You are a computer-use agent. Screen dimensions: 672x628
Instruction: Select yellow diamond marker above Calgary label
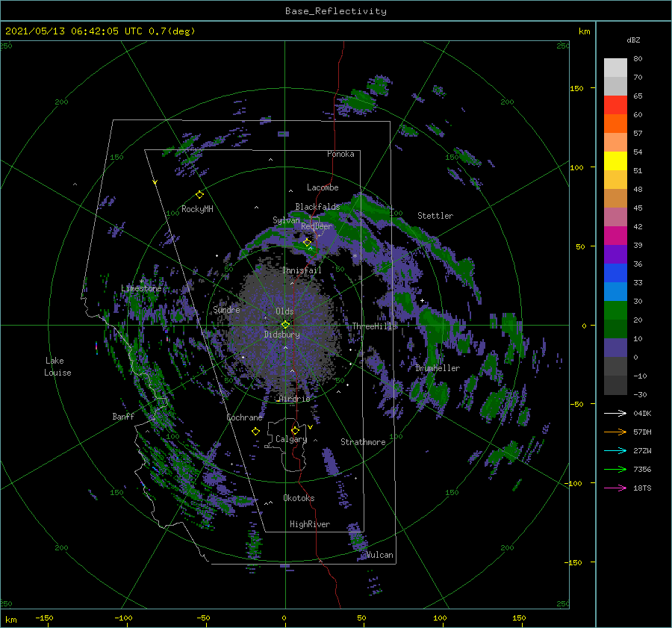295,430
